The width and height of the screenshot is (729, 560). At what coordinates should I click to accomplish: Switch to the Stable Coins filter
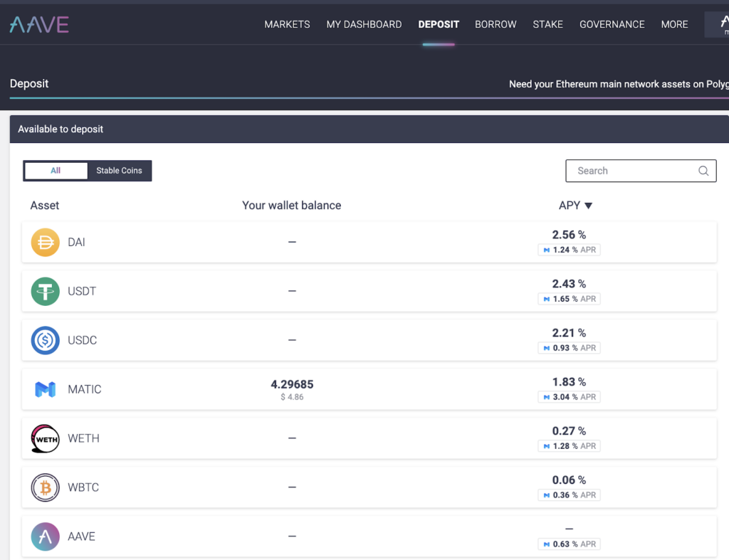tap(119, 171)
